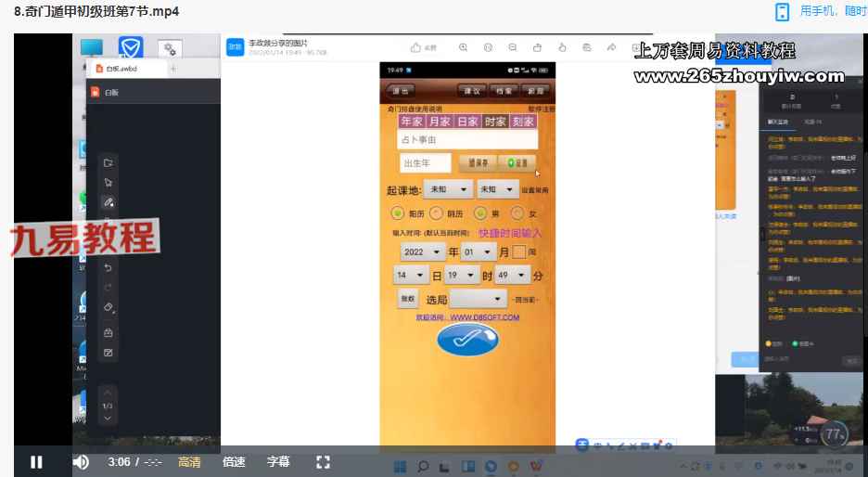Open the whiteboard folder icon
The width and height of the screenshot is (868, 477).
pyautogui.click(x=108, y=162)
